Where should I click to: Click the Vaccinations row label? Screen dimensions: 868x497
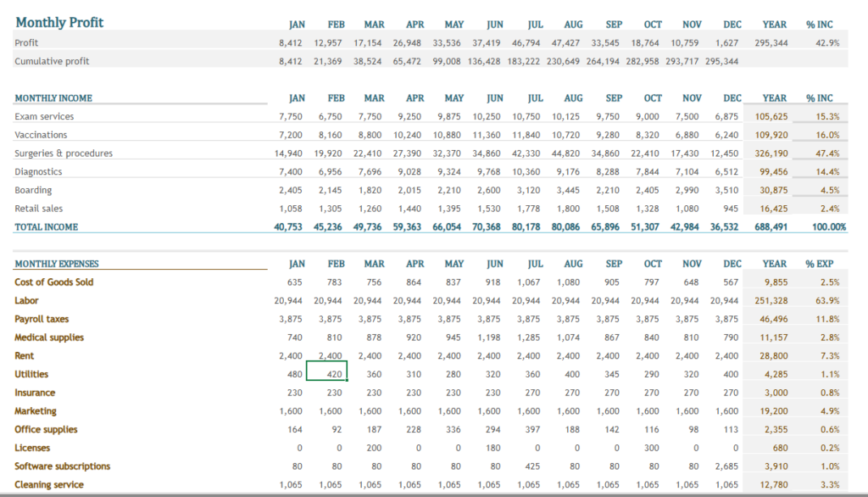(x=41, y=135)
